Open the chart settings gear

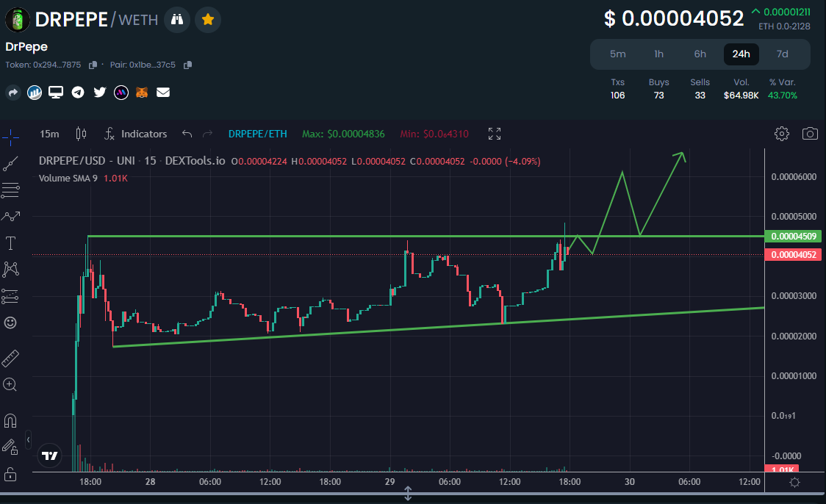point(781,133)
